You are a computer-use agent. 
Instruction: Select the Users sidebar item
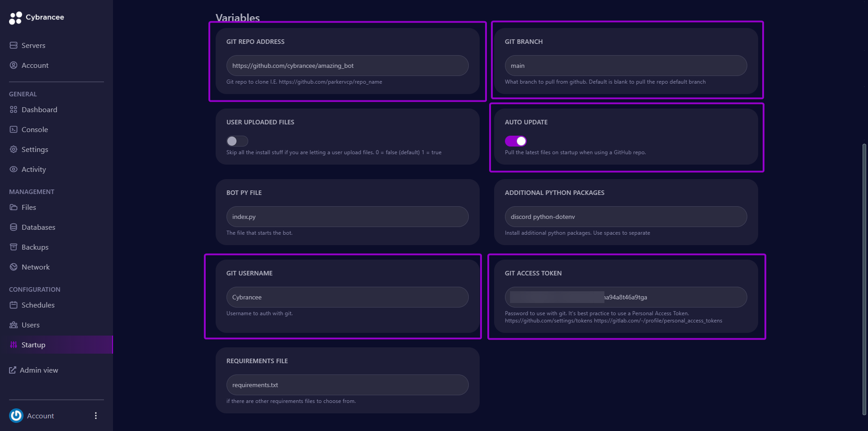(30, 325)
